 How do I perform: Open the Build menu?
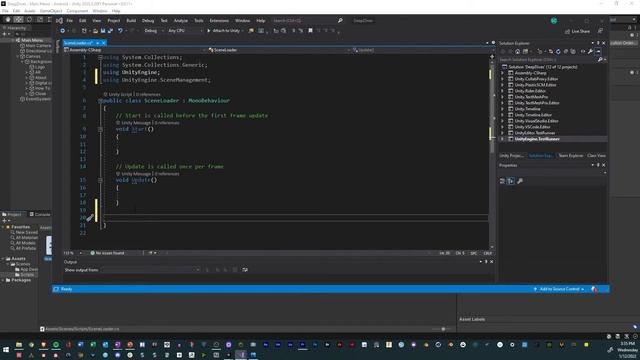click(x=131, y=20)
